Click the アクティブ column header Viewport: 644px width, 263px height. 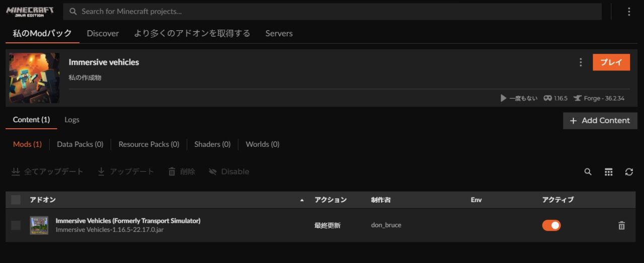click(x=558, y=200)
